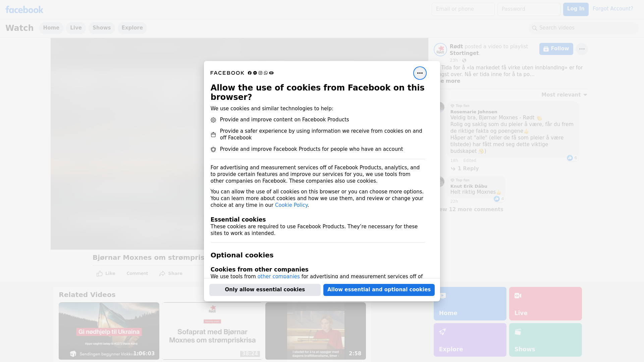Click the thumbs-up Like icon under video
Screen dimensions: 644x362
(100, 274)
